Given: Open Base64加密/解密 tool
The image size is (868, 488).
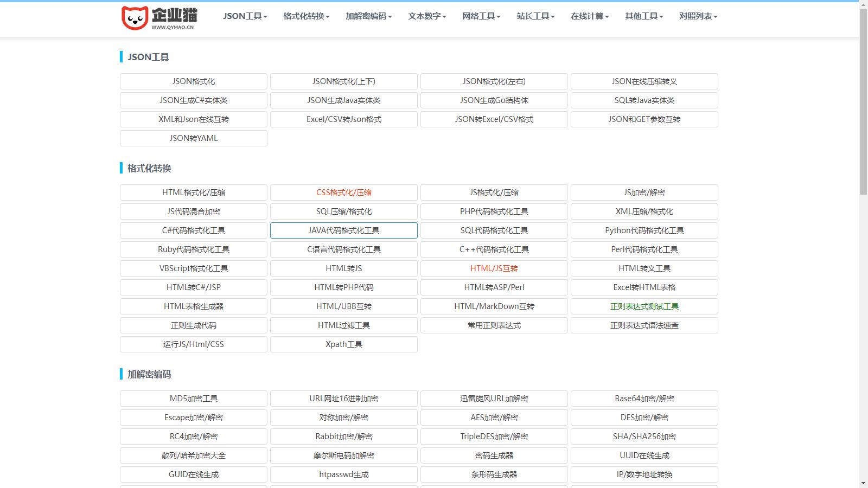Looking at the screenshot, I should pos(644,399).
